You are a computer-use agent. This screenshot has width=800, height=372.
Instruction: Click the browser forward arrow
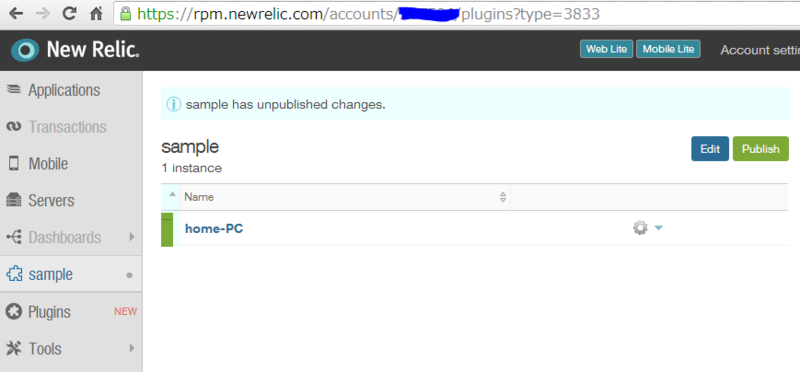[43, 14]
